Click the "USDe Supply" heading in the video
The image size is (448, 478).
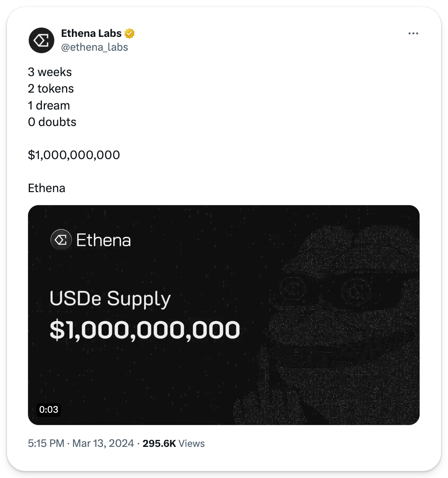coord(110,299)
